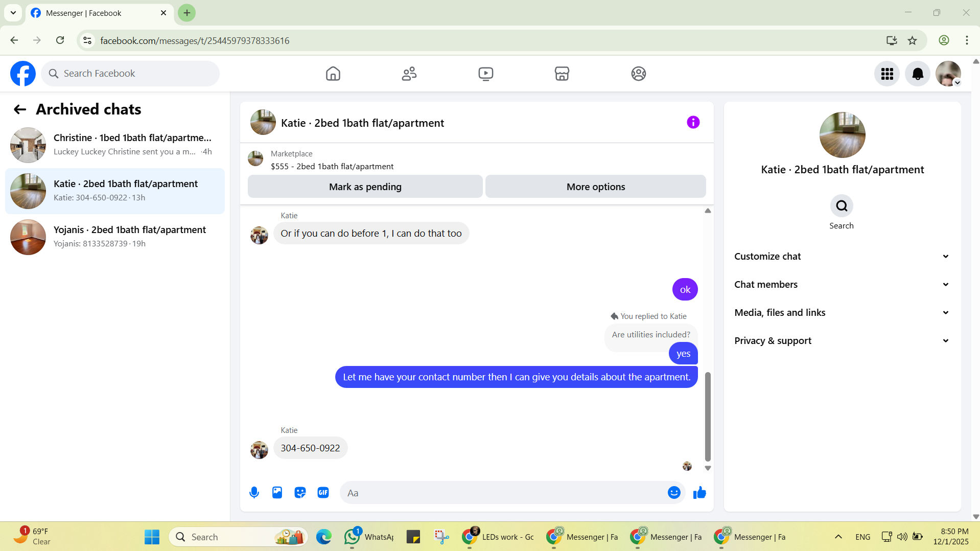Close the Messenger browser tab
The image size is (980, 551).
coord(164,13)
